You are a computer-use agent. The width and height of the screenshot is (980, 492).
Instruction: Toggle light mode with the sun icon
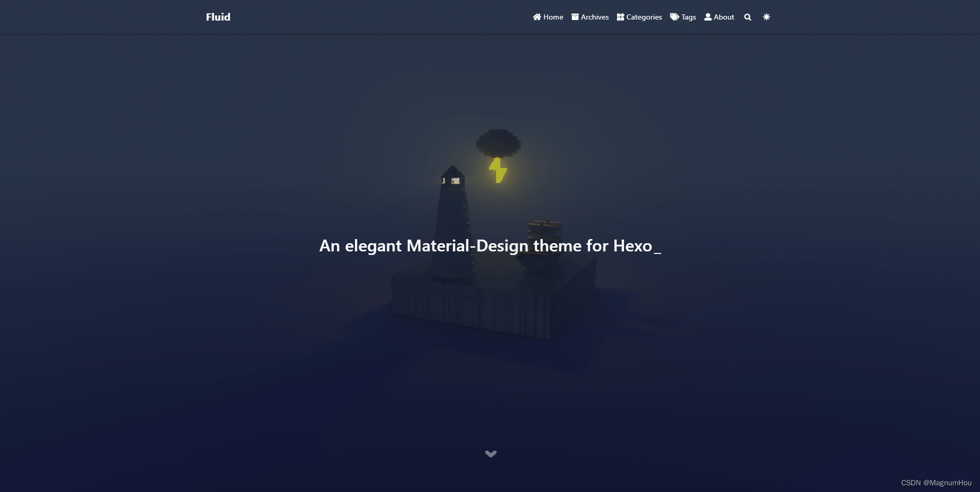click(766, 17)
